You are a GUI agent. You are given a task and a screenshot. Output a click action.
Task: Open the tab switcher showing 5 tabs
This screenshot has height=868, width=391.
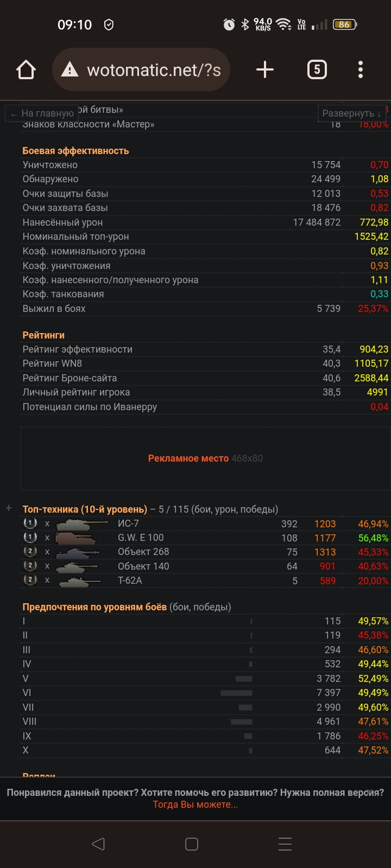click(x=317, y=70)
